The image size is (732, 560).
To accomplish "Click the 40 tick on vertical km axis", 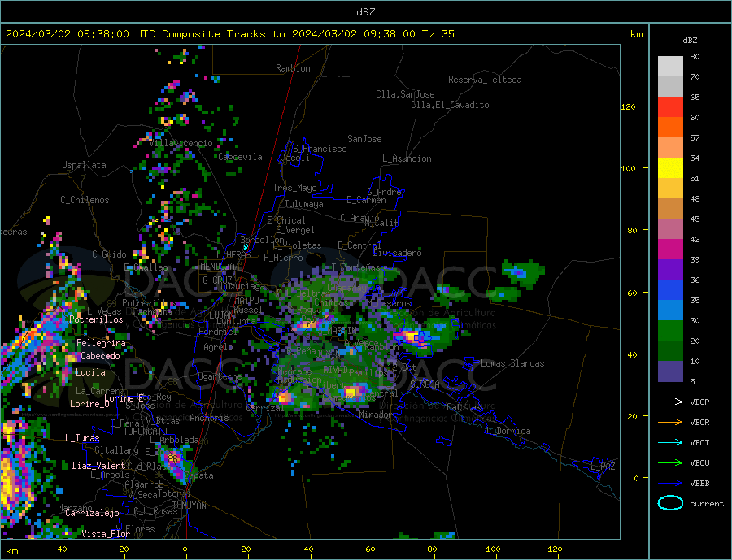I will point(632,354).
